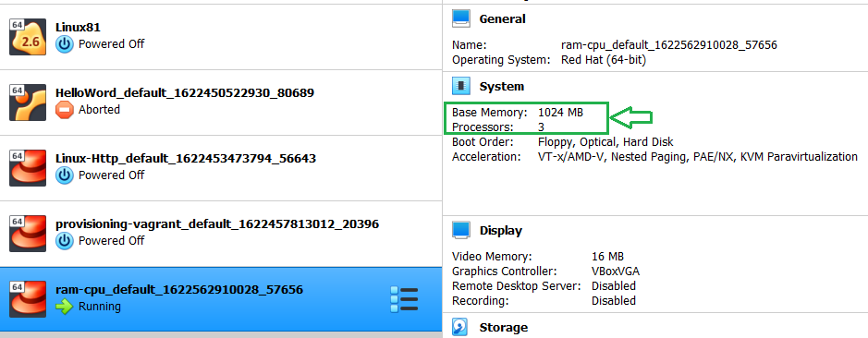Select the provisioning-vagrant_default virtual machine

[x=221, y=234]
